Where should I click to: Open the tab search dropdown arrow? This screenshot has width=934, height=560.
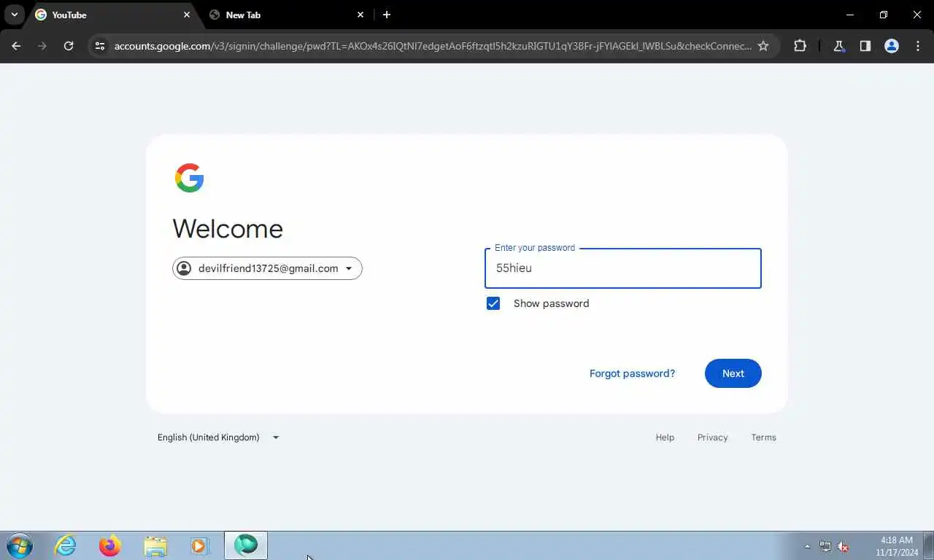coord(14,15)
